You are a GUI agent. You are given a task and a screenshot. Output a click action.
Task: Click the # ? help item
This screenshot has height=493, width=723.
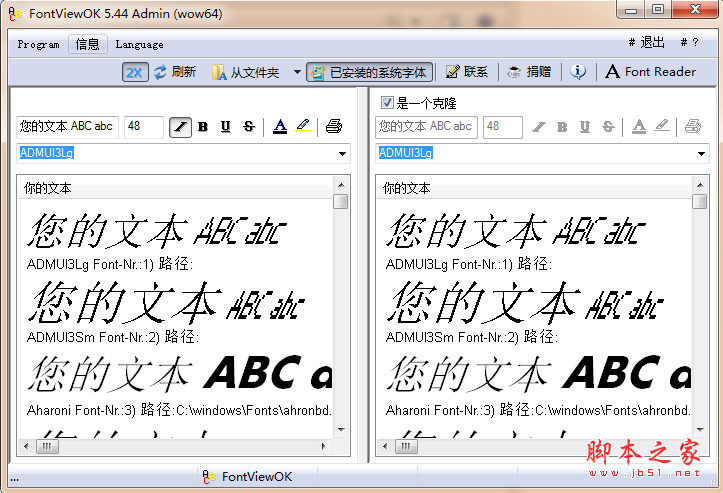click(x=690, y=42)
